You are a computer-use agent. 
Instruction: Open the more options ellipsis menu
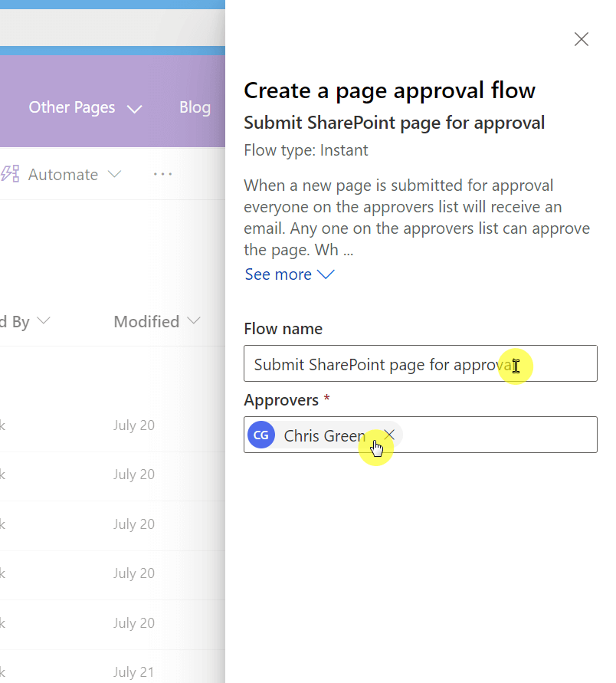pyautogui.click(x=163, y=174)
